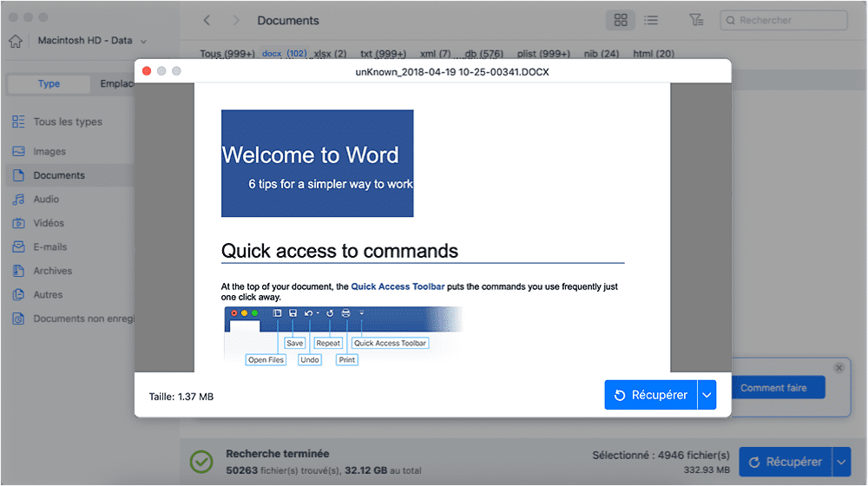Click the Rechercher search field
Viewport: 868px width, 486px height.
click(x=783, y=21)
